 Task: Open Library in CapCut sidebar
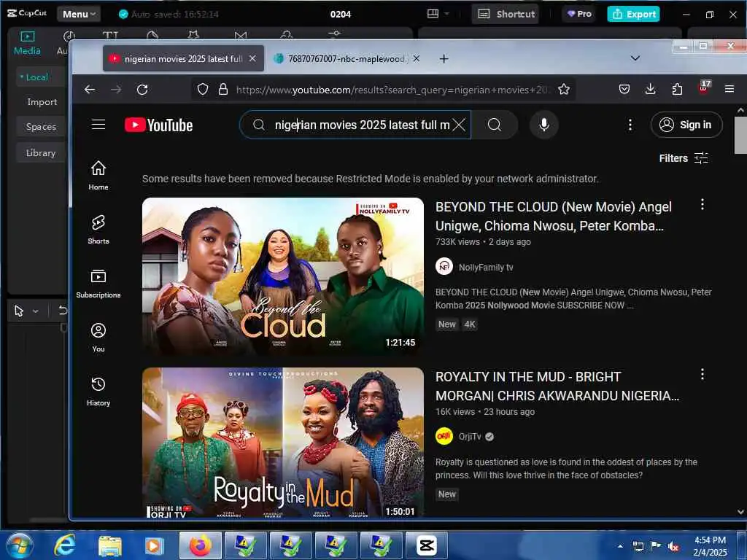(x=41, y=153)
